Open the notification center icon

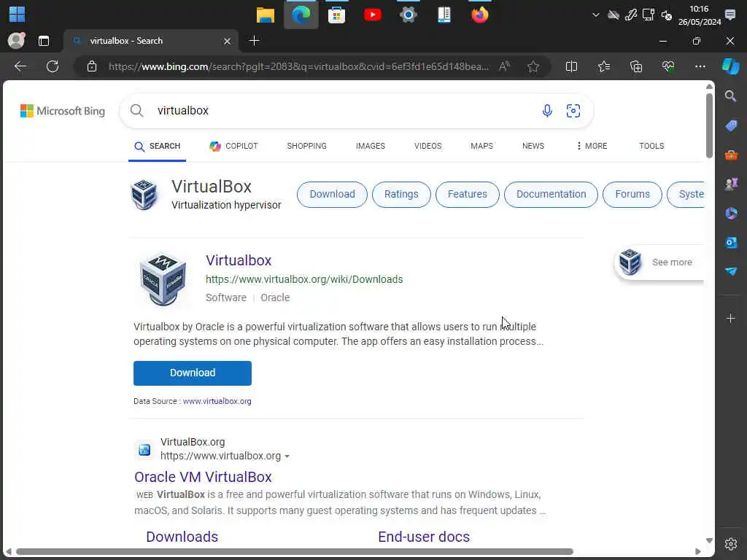(729, 15)
